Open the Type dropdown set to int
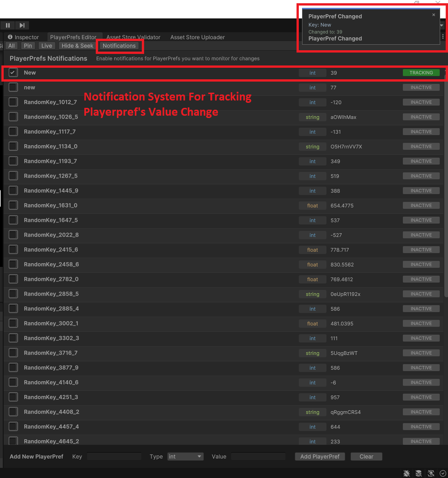The image size is (448, 478). pyautogui.click(x=185, y=456)
